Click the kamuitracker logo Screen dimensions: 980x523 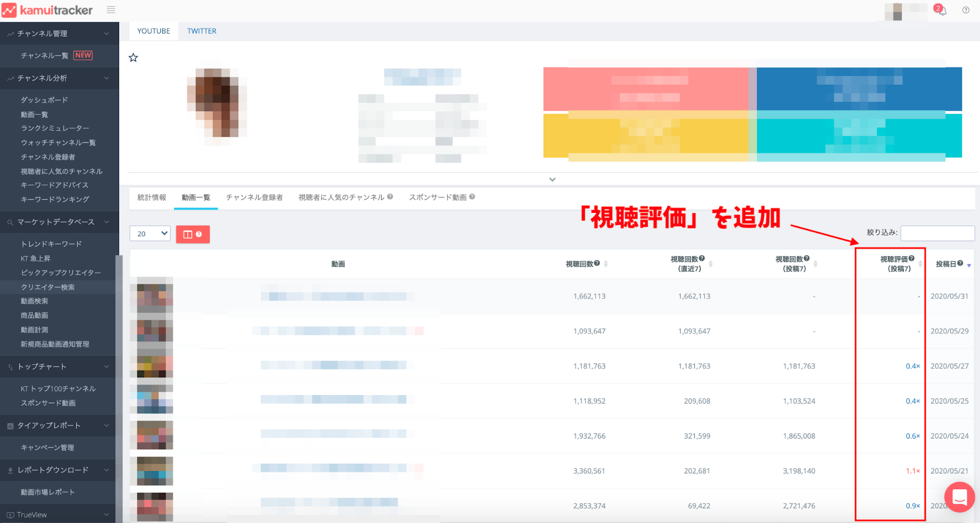click(x=48, y=10)
